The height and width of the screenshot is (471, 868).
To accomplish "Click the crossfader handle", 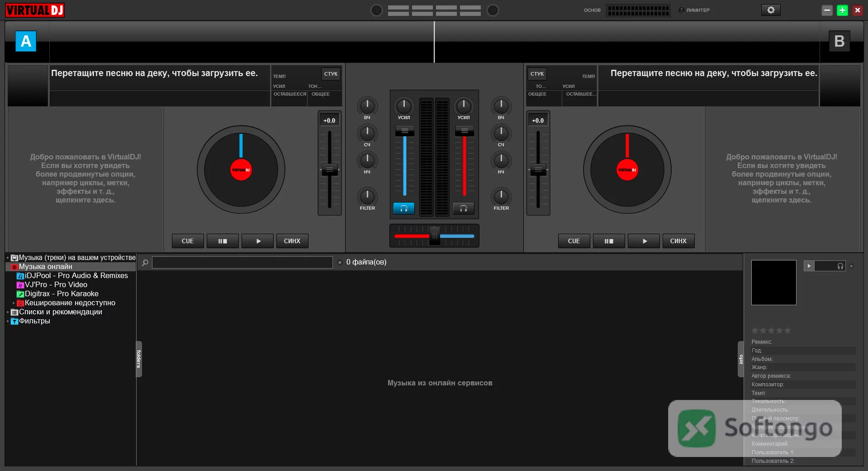I will click(434, 236).
